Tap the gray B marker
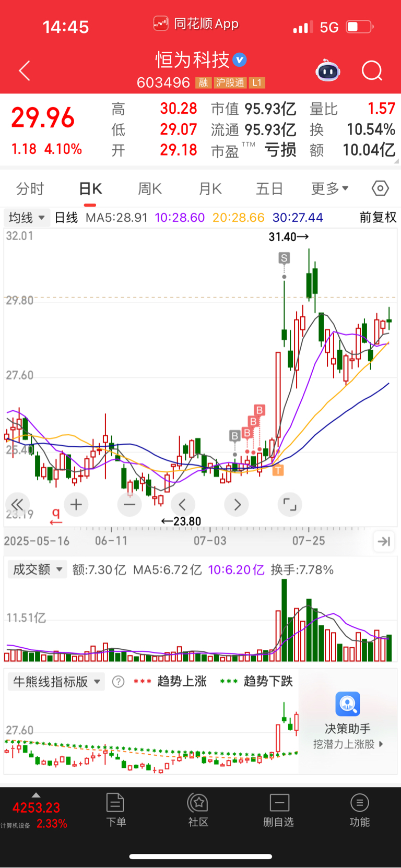Image resolution: width=401 pixels, height=868 pixels. coord(235,435)
